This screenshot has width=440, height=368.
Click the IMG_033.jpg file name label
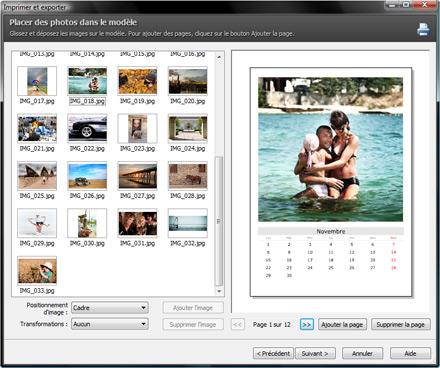pyautogui.click(x=37, y=291)
